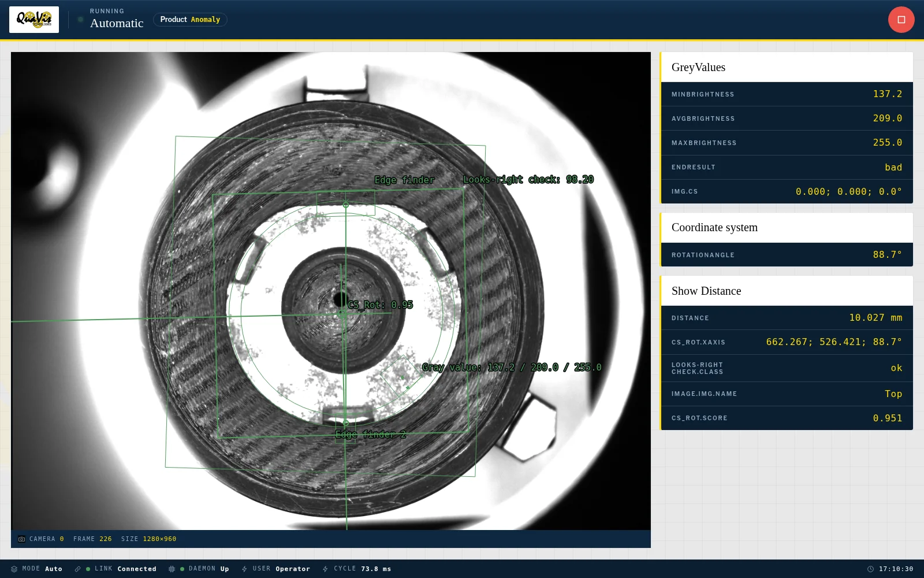Click the CS_ROT.SCORE value 0.951
The height and width of the screenshot is (578, 924).
[x=888, y=418]
